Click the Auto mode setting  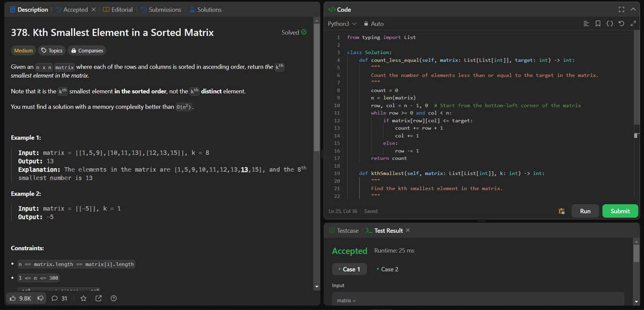click(374, 24)
